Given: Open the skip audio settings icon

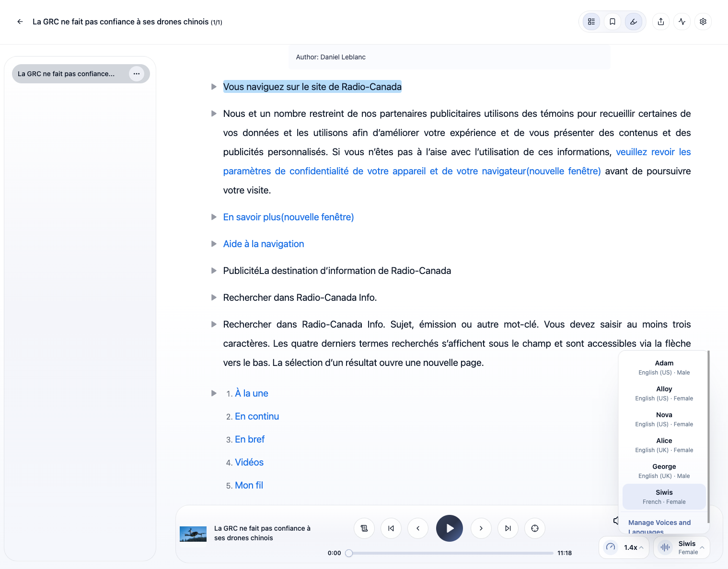Looking at the screenshot, I should click(x=682, y=22).
